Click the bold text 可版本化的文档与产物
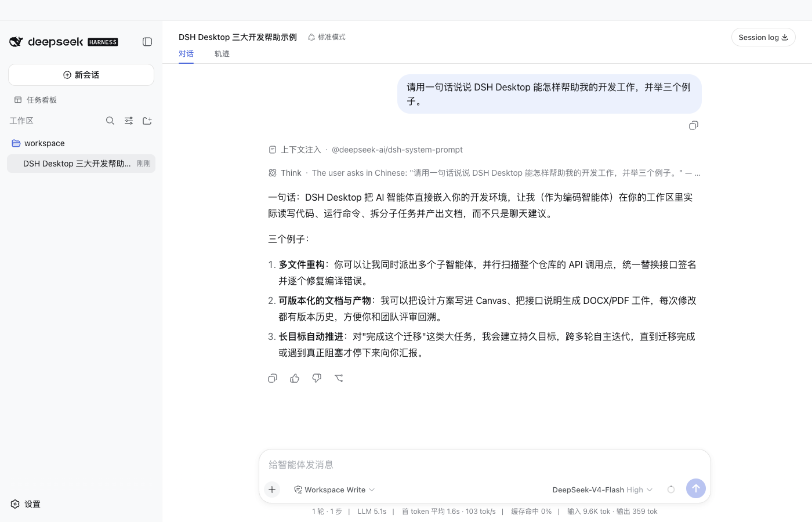This screenshot has width=812, height=522. (325, 300)
